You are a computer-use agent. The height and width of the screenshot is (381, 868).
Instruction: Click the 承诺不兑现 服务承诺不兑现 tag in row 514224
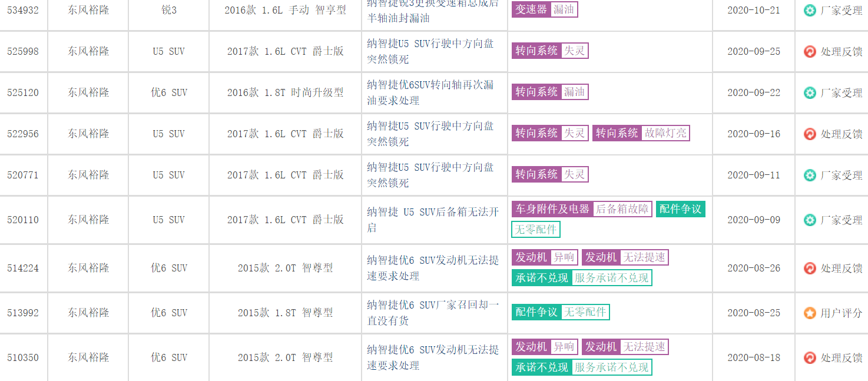pos(582,278)
